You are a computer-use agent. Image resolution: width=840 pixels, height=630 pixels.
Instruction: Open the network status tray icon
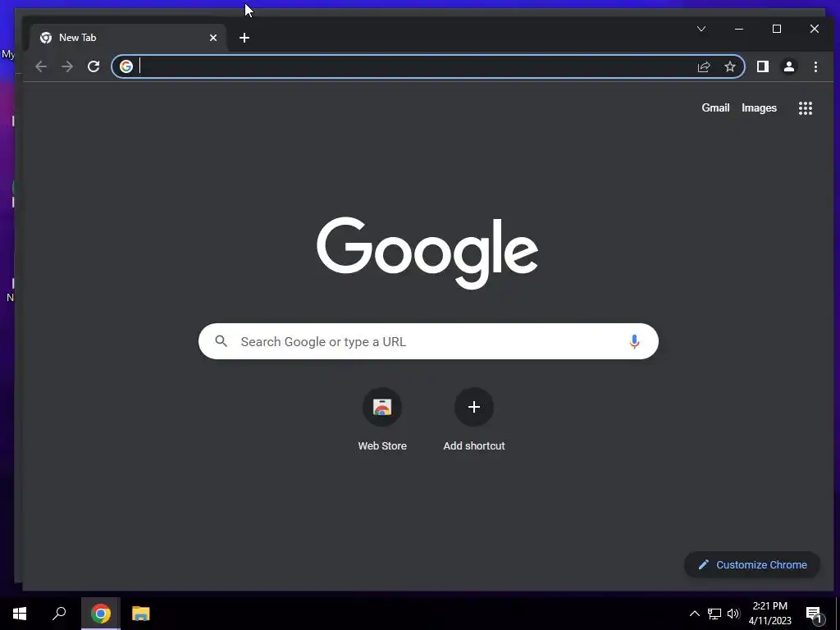tap(714, 614)
